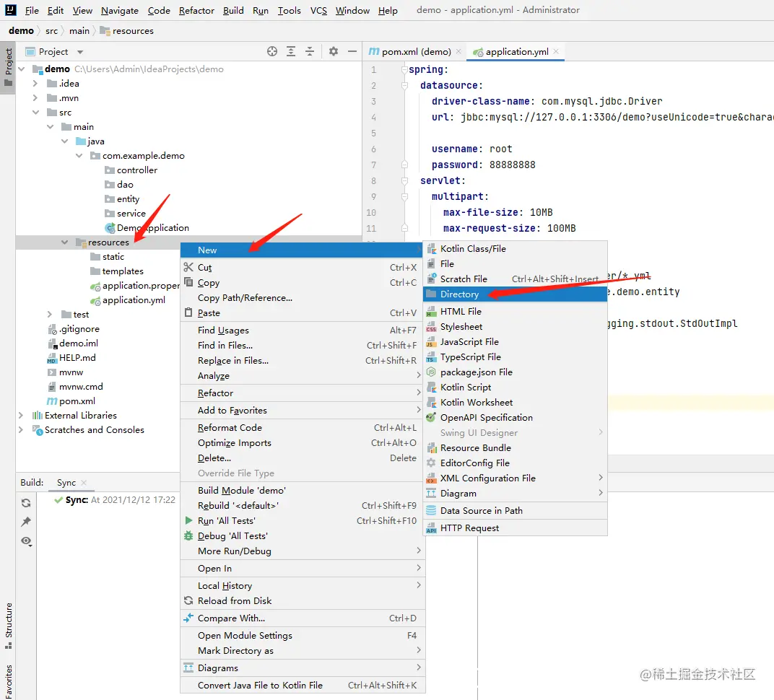Image resolution: width=774 pixels, height=700 pixels.
Task: Open Project panel gear settings
Action: 334,51
